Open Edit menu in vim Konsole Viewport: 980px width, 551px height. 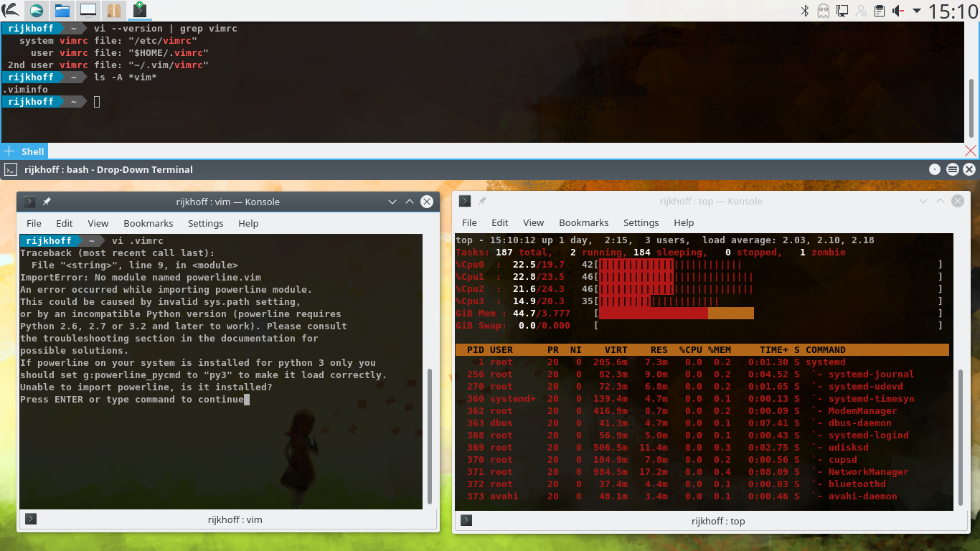[65, 223]
